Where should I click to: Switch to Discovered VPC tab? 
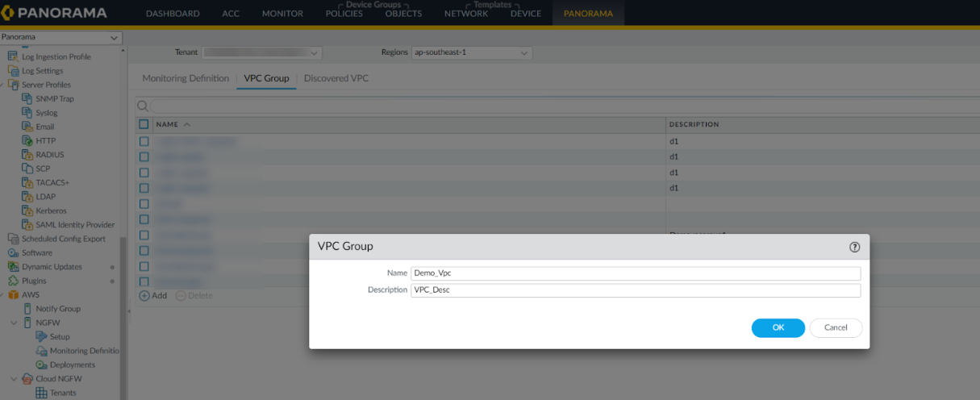[336, 78]
